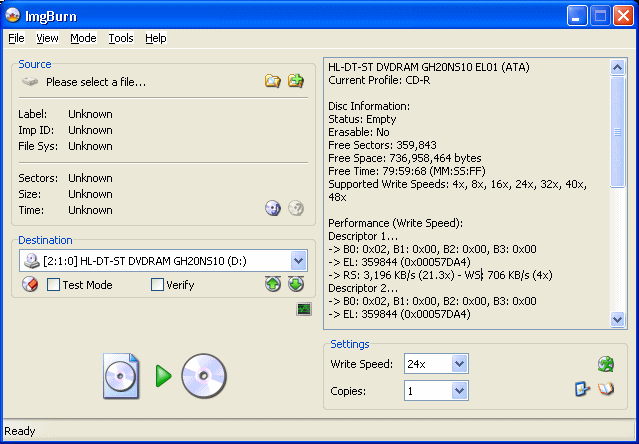Click 'Free Space: 736,958,464 bytes' line
Viewport: 639px width, 444px height.
tap(405, 158)
